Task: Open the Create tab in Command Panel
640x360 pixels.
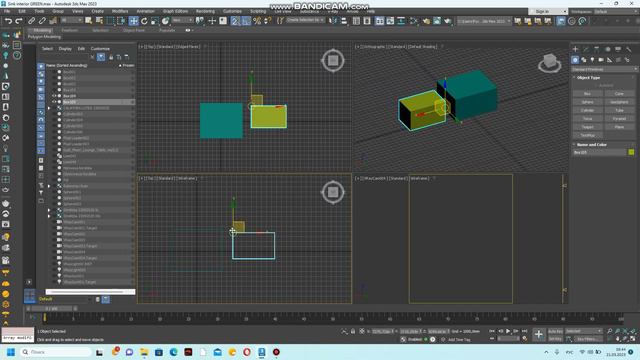Action: coord(575,49)
